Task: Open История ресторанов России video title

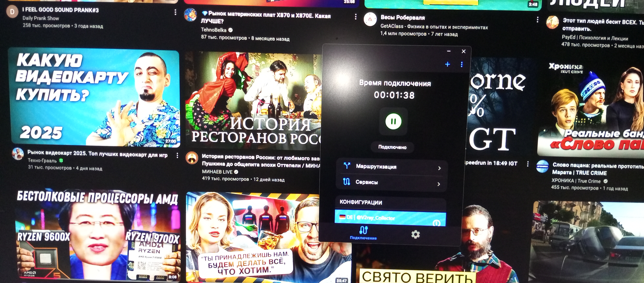Action: pyautogui.click(x=261, y=161)
